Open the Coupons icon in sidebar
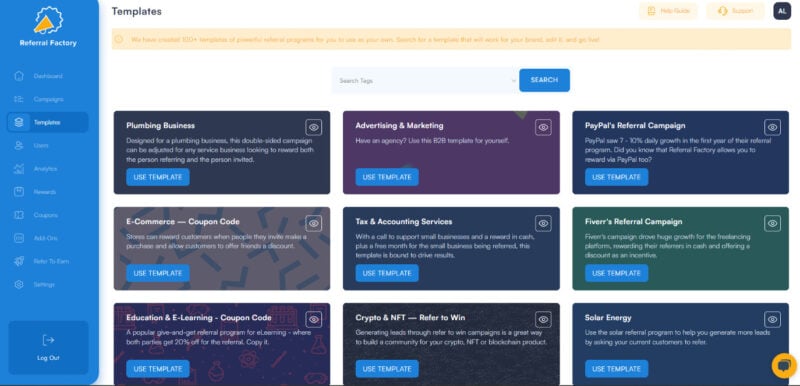The height and width of the screenshot is (386, 800). pos(19,215)
